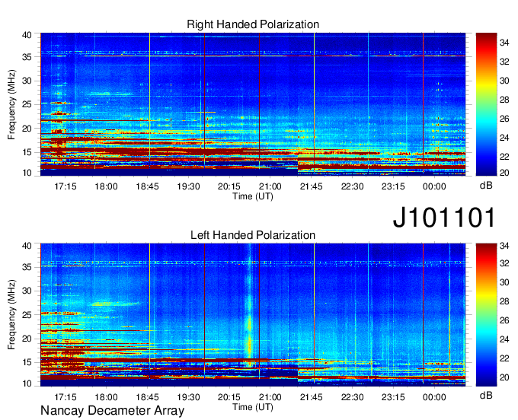
Task: Click the lower dB color bar
Action: [486, 315]
